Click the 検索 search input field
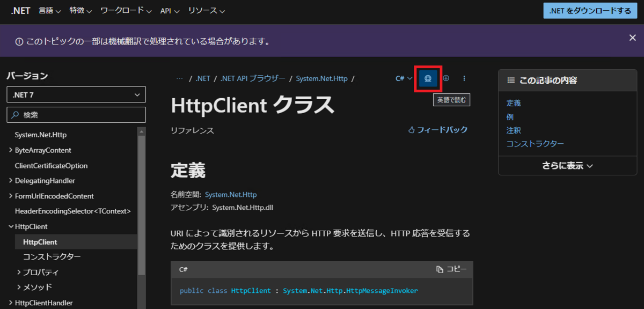The image size is (644, 309). point(76,115)
